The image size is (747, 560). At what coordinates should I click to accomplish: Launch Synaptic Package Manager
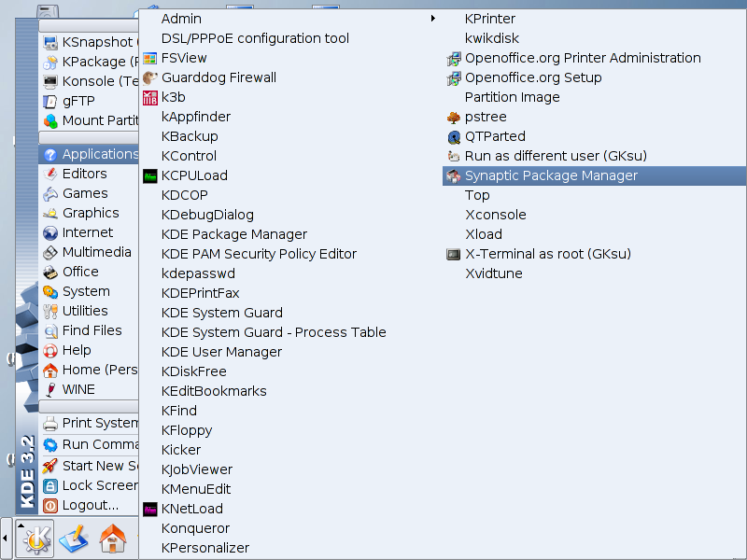[x=551, y=175]
